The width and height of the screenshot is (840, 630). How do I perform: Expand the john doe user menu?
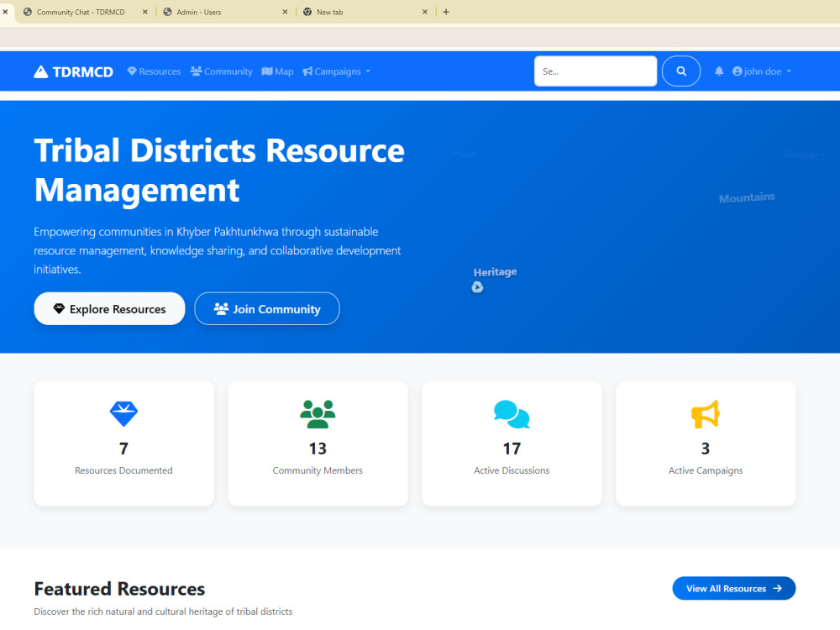point(762,71)
